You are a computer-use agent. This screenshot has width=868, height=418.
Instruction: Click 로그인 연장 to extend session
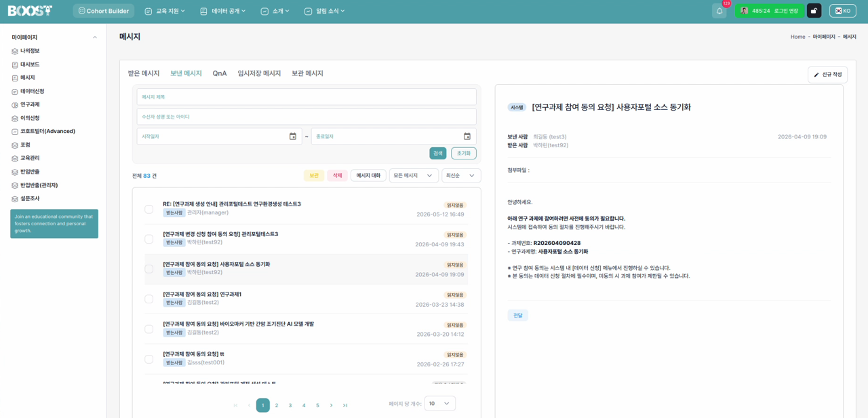coord(786,11)
